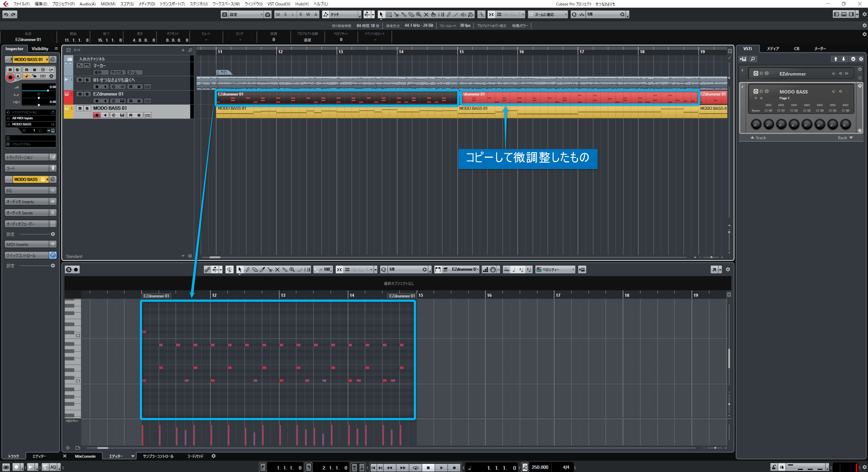Open the EZdrummer 01 part selector dropdown
Image resolution: width=868 pixels, height=472 pixels.
coord(465,269)
